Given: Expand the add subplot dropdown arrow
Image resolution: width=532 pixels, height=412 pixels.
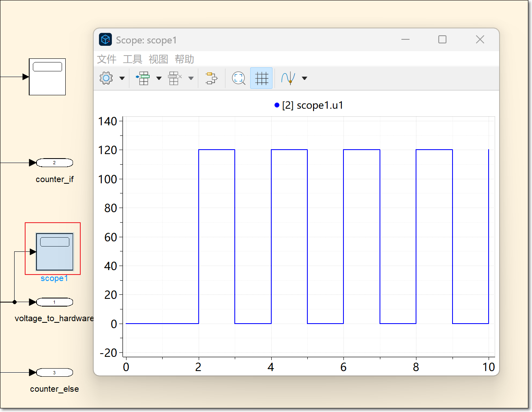Looking at the screenshot, I should coord(159,78).
